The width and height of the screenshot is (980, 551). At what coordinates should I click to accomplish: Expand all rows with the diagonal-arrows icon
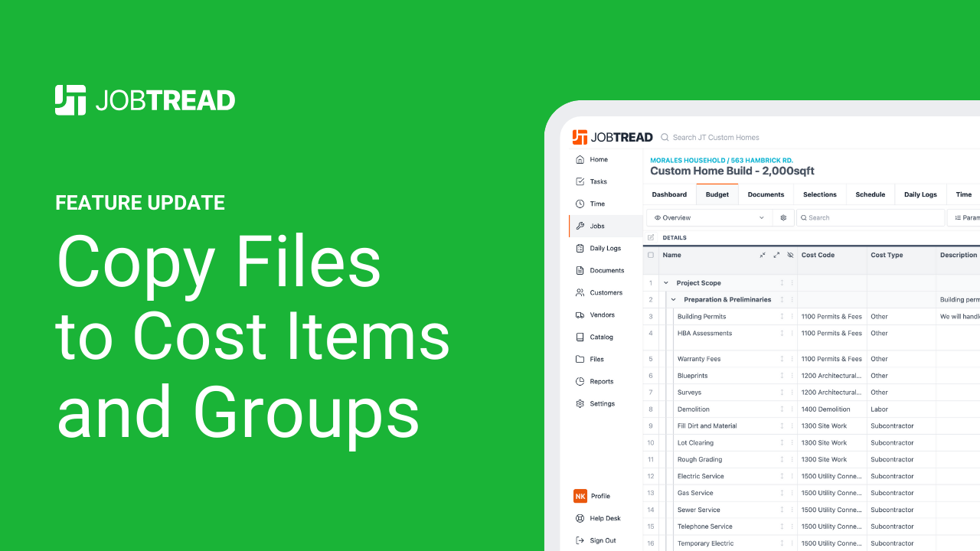point(776,254)
